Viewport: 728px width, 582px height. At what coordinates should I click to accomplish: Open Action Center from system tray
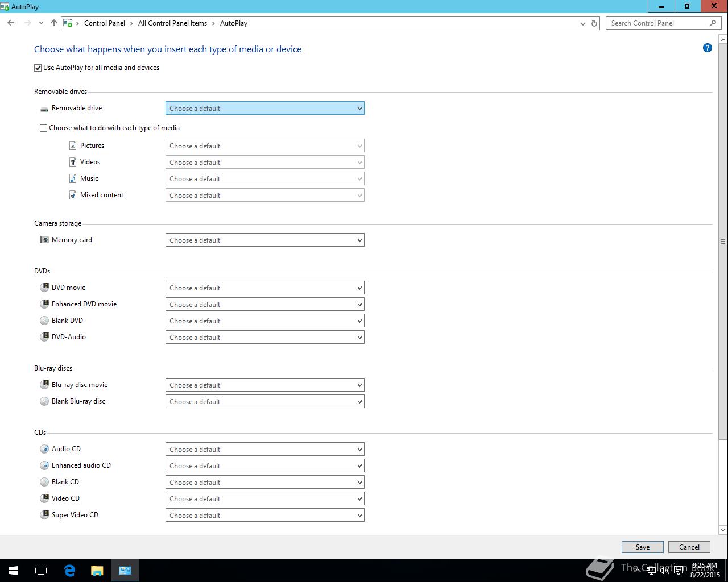pyautogui.click(x=679, y=571)
